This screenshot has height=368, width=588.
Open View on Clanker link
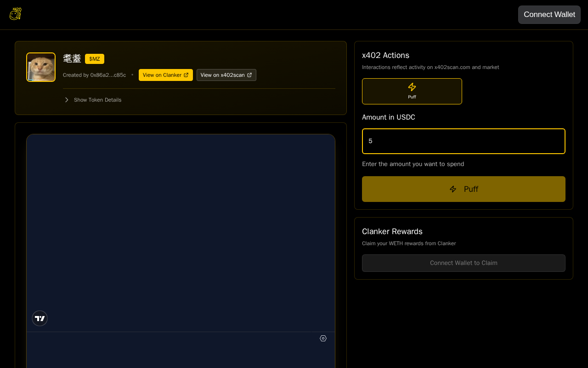click(166, 75)
